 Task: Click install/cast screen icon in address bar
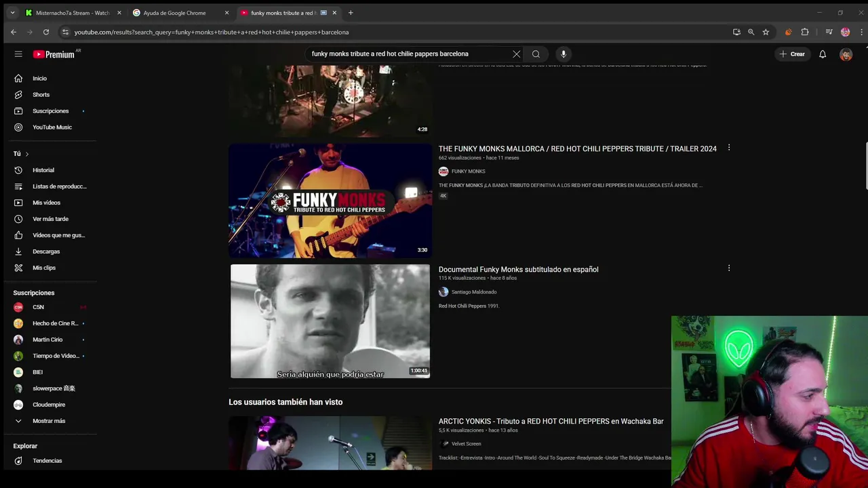pyautogui.click(x=736, y=32)
